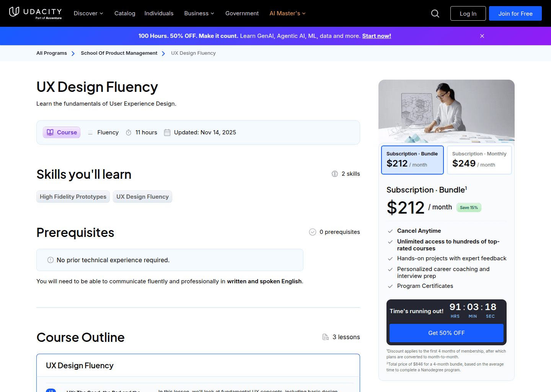Click the checkmark beside Cancel Anytime

(x=390, y=231)
